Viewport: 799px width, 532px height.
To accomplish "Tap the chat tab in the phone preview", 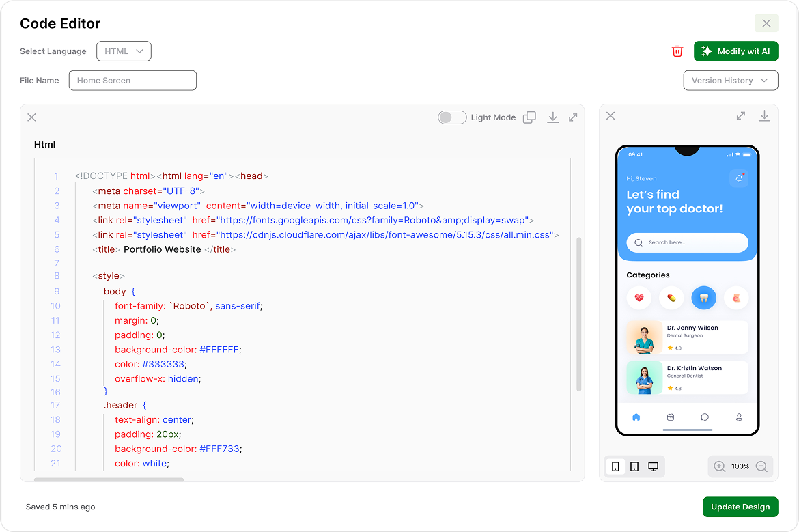I will point(705,417).
